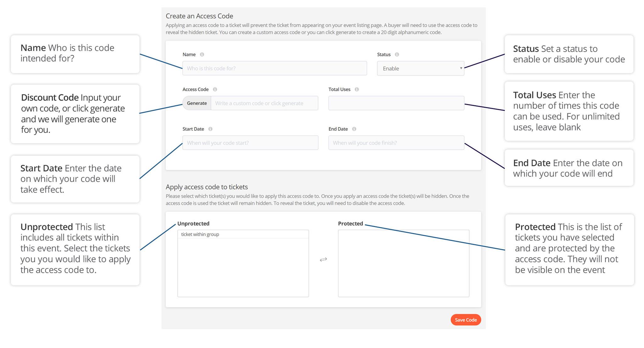644x348 pixels.
Task: Open the Start Date field
Action: [250, 143]
